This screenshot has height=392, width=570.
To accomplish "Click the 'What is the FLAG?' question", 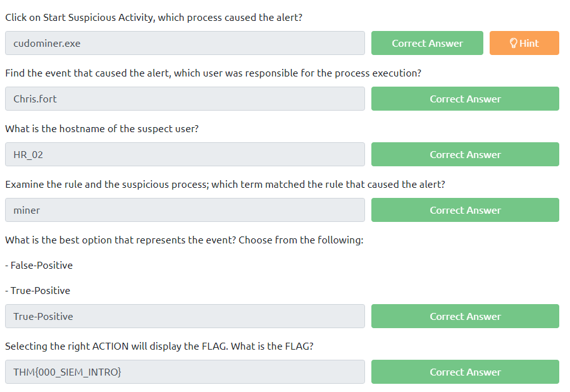I will pos(159,346).
